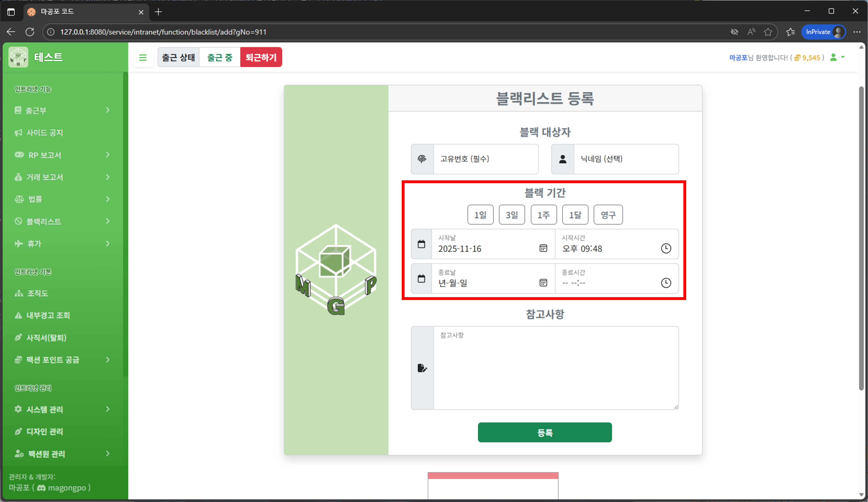Viewport: 868px width, 502px height.
Task: Click the browser back arrow
Action: 11,32
